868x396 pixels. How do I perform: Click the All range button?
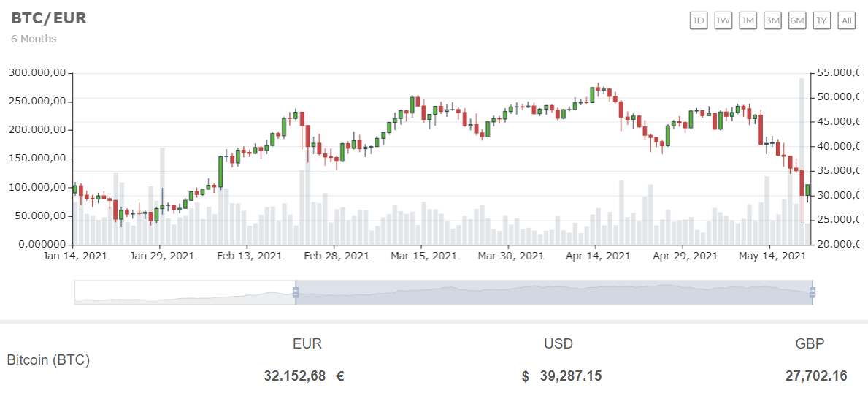point(846,21)
